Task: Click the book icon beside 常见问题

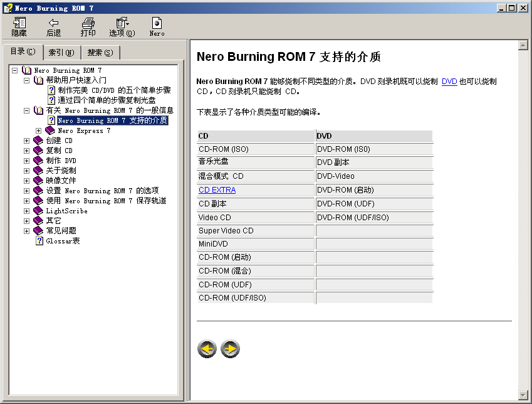Action: pos(38,231)
